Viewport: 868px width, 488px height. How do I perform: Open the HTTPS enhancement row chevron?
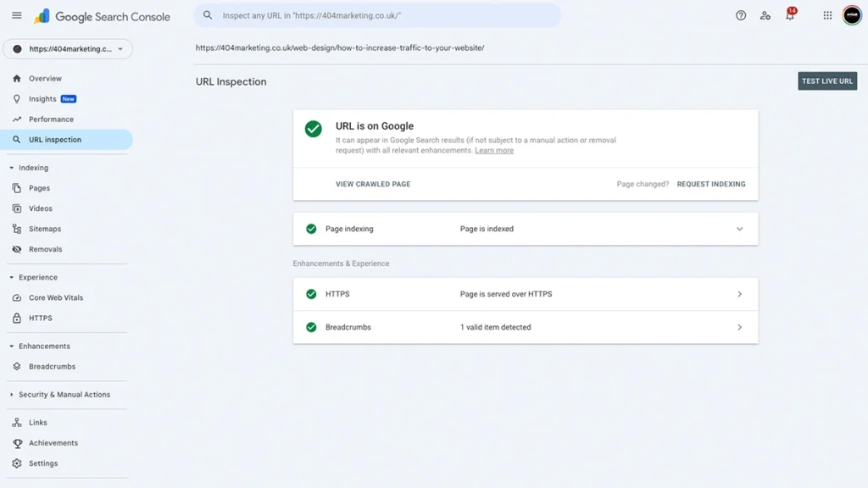point(739,294)
